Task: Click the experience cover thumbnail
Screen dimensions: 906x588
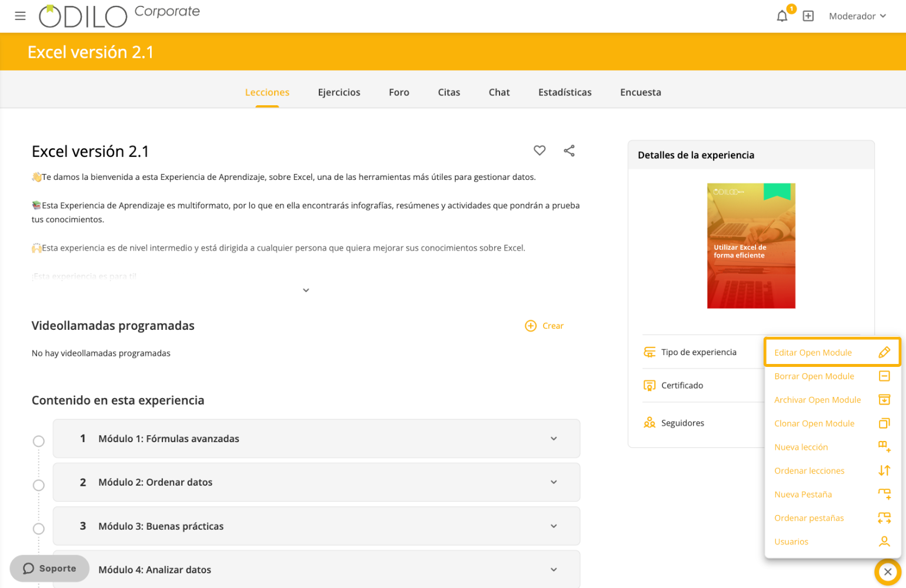Action: [x=751, y=246]
